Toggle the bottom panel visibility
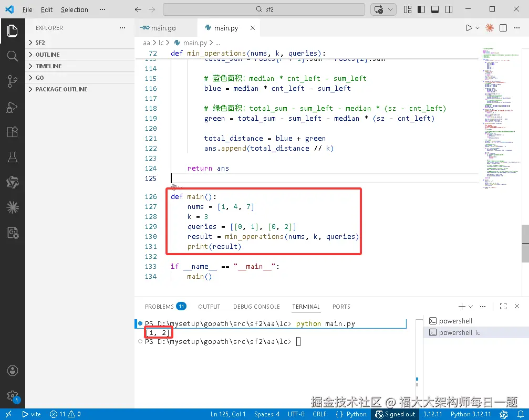This screenshot has width=529, height=420. [435, 9]
